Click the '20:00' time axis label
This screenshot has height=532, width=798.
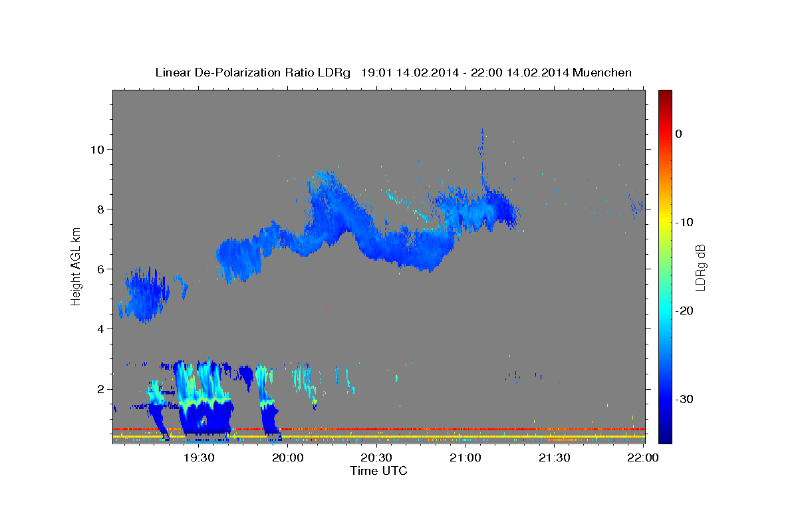pos(288,458)
